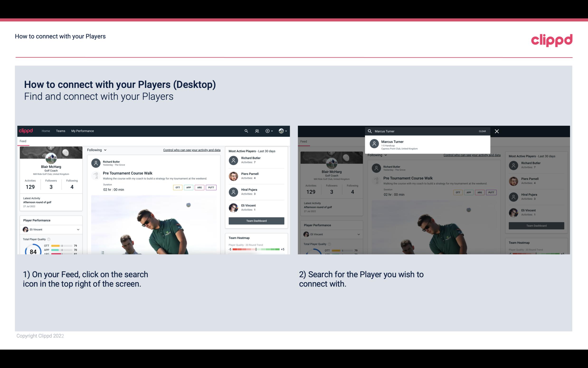This screenshot has height=368, width=588.
Task: Click the ARG performance tag icon
Action: tap(199, 187)
